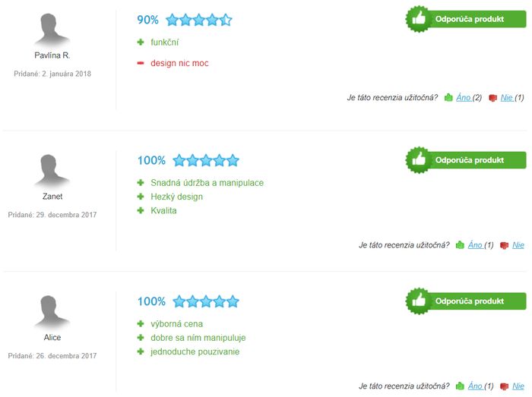Viewport: 532px width, 397px height.
Task: Click the 90% star rating
Action: tap(199, 20)
